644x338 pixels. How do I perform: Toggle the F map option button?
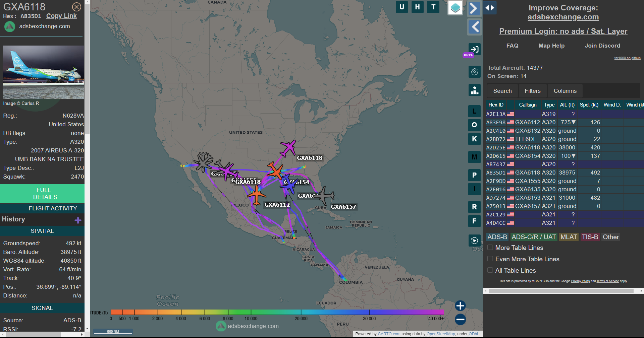coord(474,221)
